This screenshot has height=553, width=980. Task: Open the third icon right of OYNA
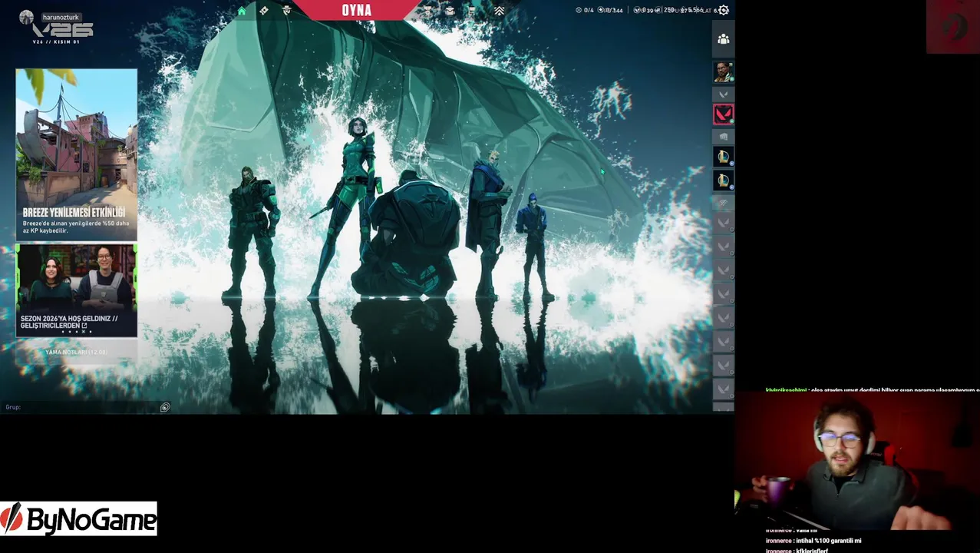[x=472, y=11]
